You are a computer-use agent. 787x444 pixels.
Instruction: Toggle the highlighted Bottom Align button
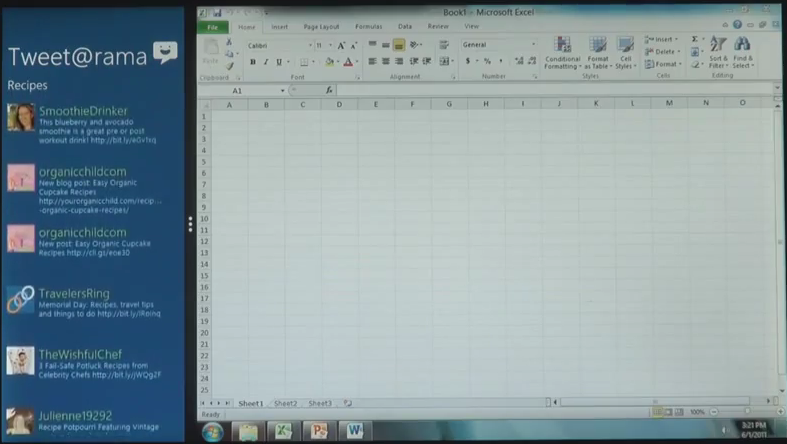coord(399,45)
